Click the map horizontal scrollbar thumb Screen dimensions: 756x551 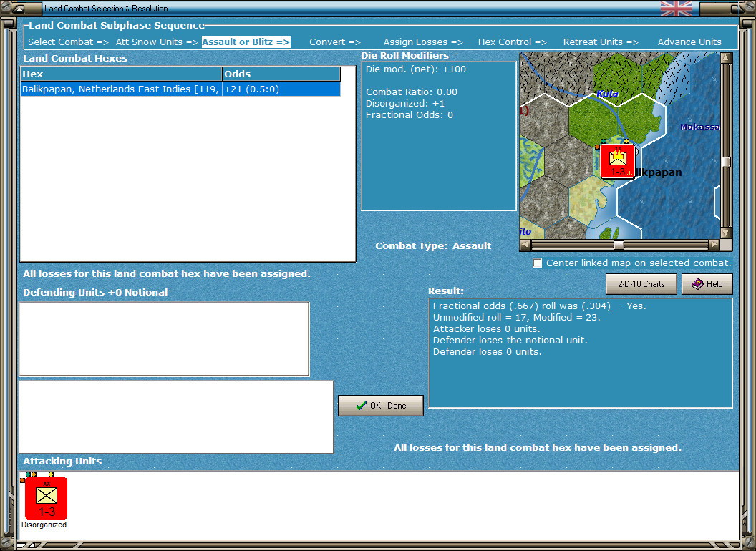click(x=619, y=245)
